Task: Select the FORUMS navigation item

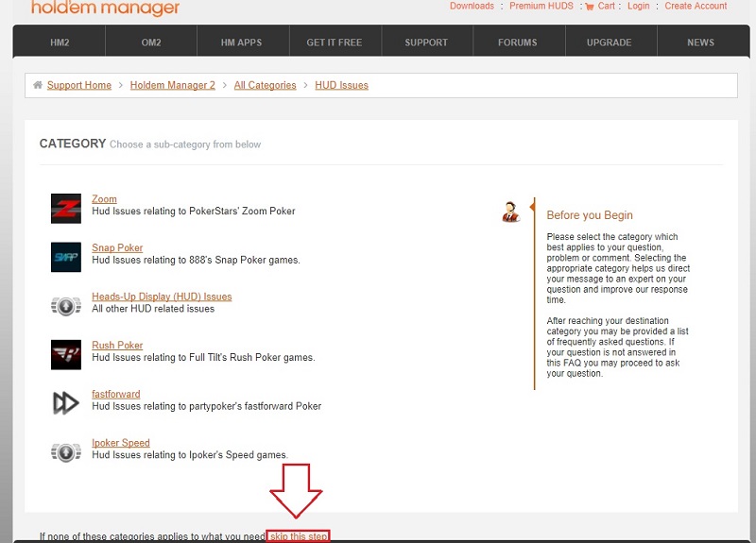Action: click(517, 42)
